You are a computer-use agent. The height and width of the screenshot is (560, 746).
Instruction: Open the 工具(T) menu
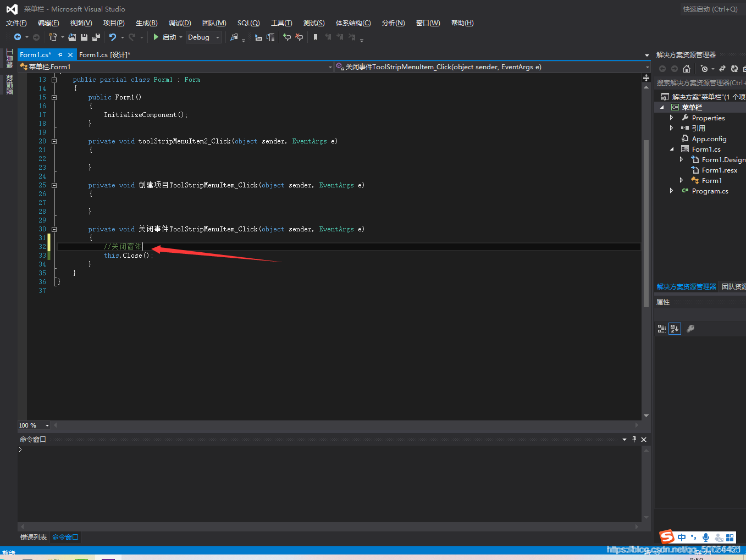click(281, 23)
